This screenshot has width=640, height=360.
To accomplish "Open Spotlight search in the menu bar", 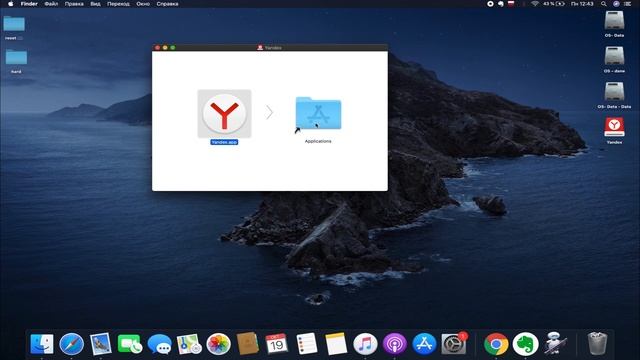I will pyautogui.click(x=604, y=4).
